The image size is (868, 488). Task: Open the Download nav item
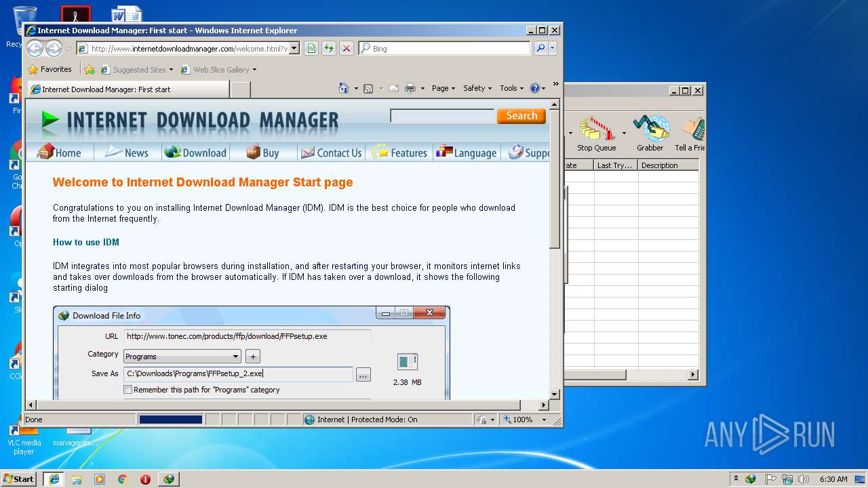195,152
